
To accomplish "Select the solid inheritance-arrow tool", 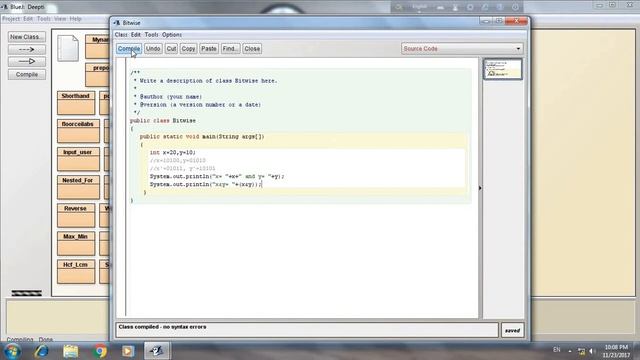I will click(x=27, y=61).
